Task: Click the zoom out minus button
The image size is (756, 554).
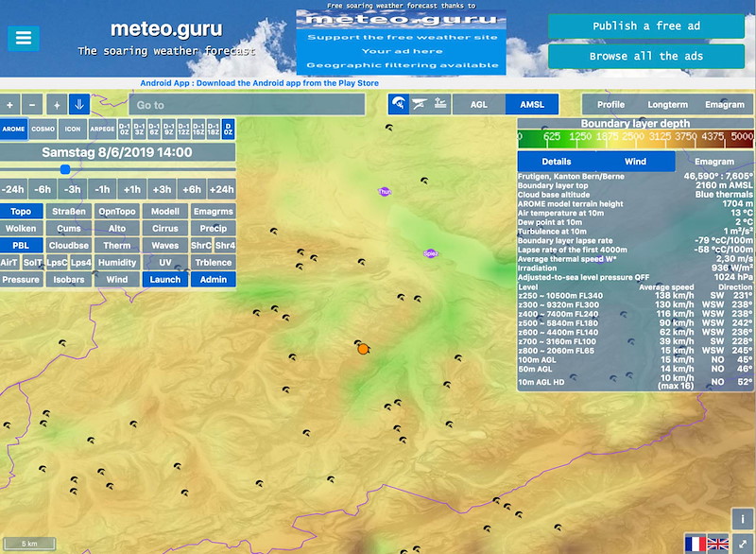Action: 32,105
